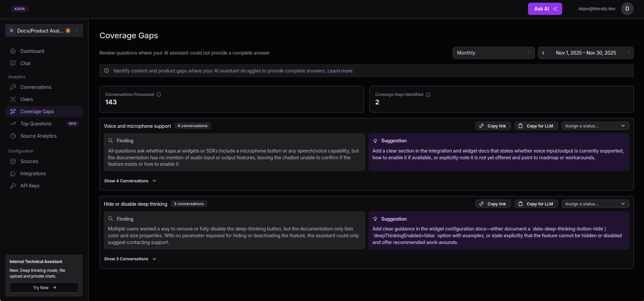Screen dimensions: 644x301
Task: Click the Coverage Gaps sidebar icon
Action: point(13,112)
